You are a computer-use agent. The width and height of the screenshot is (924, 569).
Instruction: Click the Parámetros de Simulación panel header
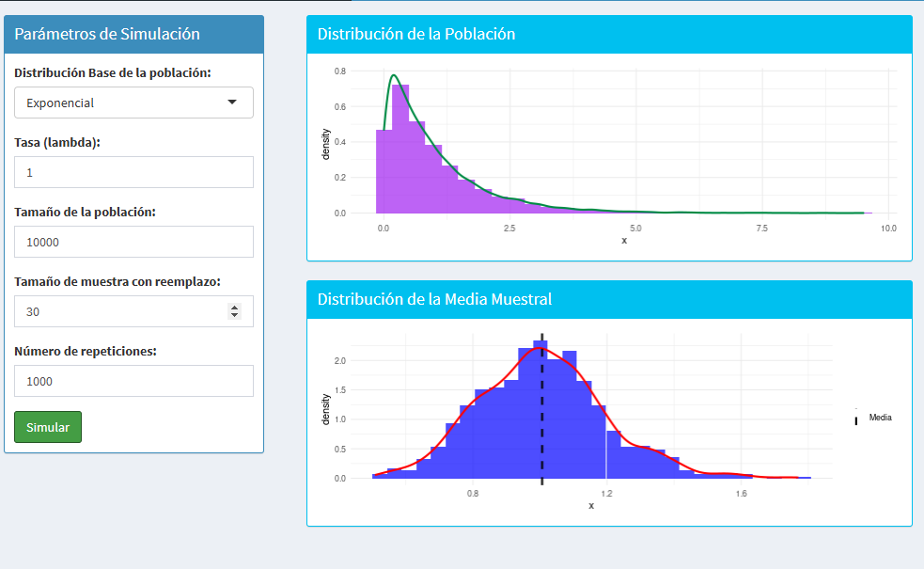pyautogui.click(x=133, y=34)
